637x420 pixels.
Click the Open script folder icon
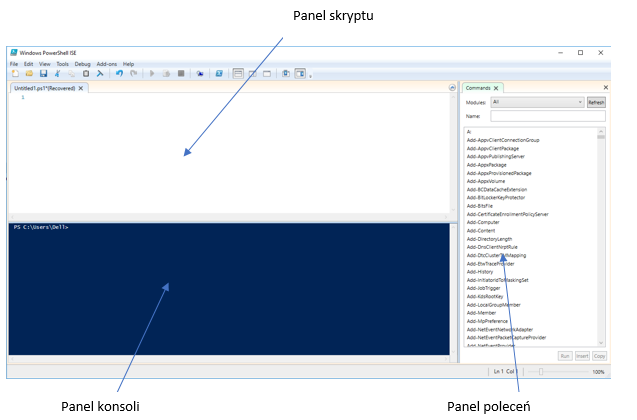click(29, 74)
